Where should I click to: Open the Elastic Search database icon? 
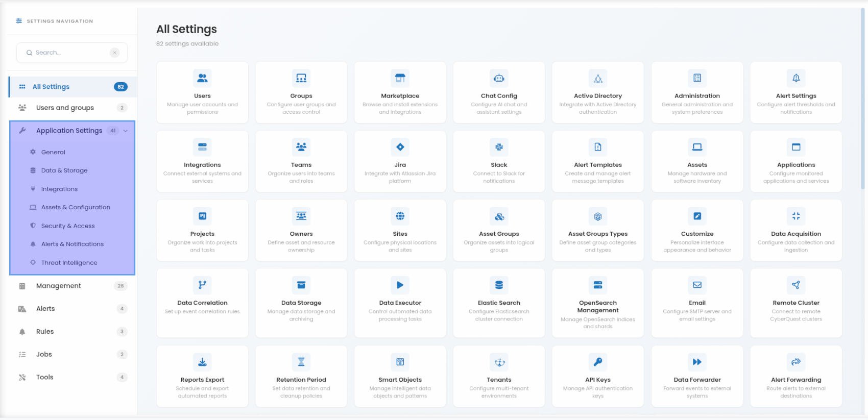tap(499, 285)
